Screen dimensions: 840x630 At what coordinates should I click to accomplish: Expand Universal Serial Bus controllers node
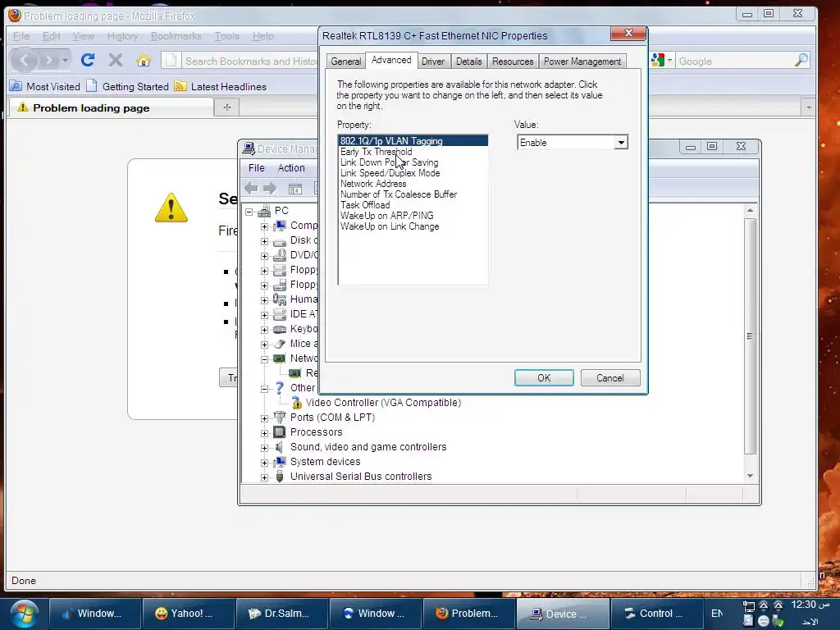(265, 477)
